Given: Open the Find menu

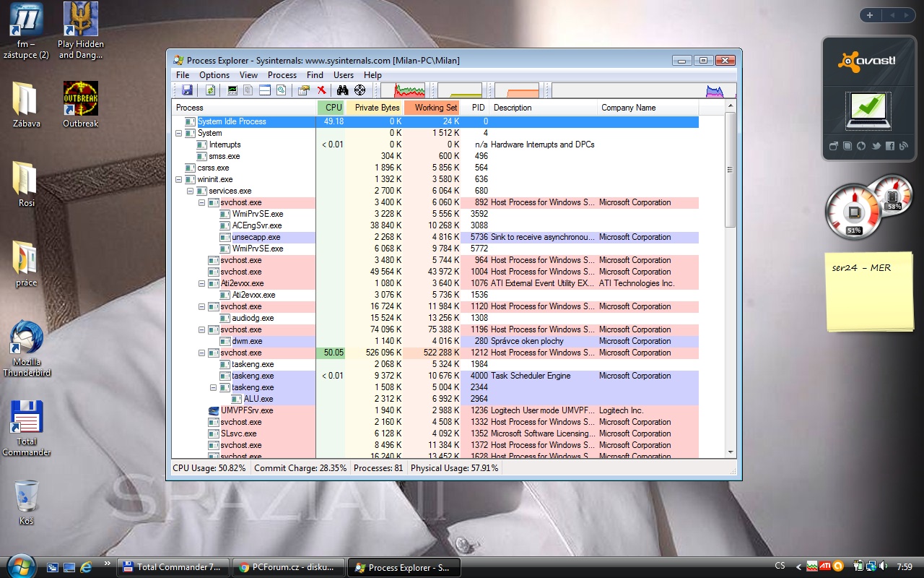Looking at the screenshot, I should [315, 75].
